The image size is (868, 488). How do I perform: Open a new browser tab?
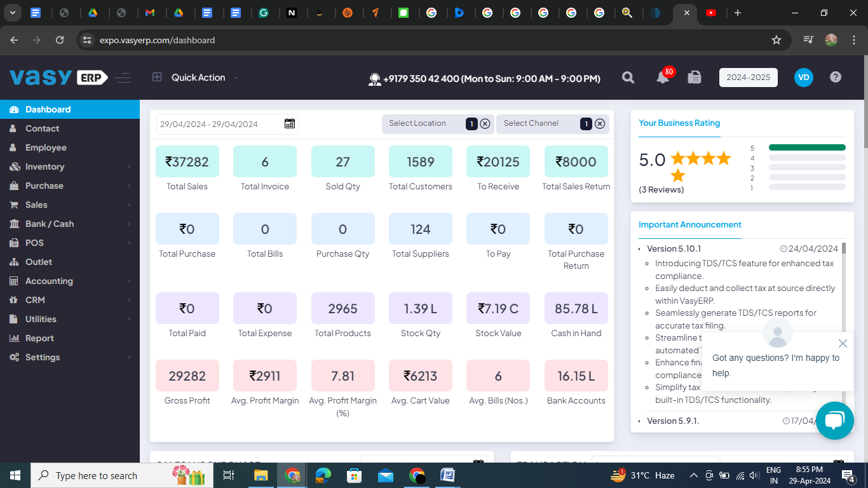point(737,13)
